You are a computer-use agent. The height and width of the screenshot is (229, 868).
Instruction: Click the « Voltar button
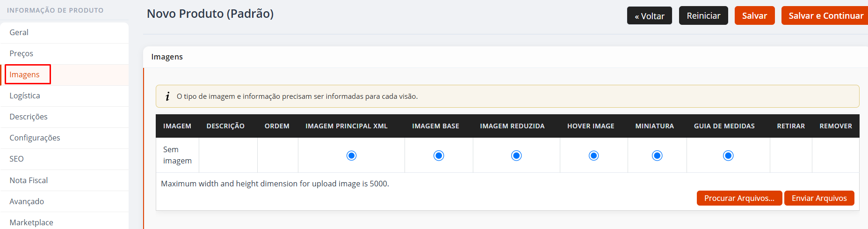tap(650, 15)
